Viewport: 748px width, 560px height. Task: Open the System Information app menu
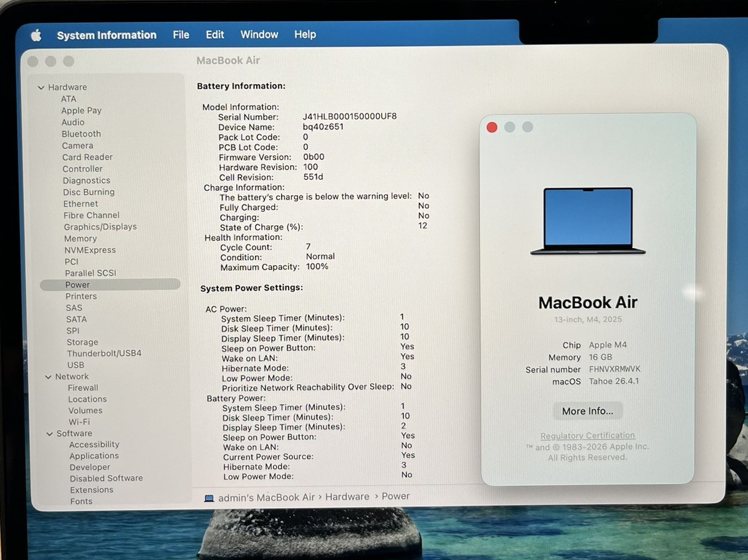pos(107,36)
